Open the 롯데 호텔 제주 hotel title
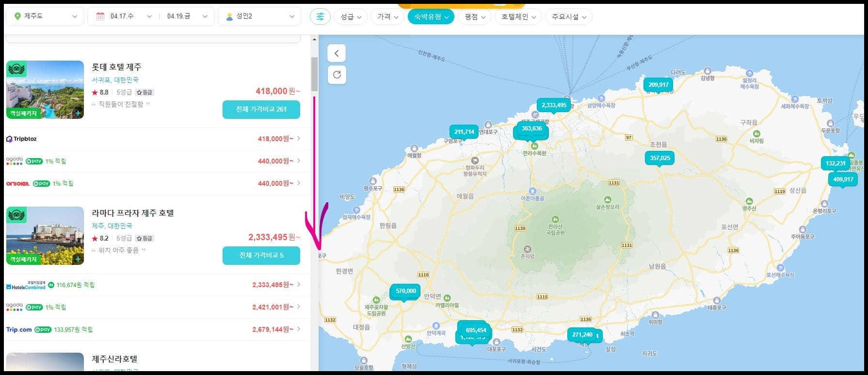The width and height of the screenshot is (868, 375). tap(116, 67)
